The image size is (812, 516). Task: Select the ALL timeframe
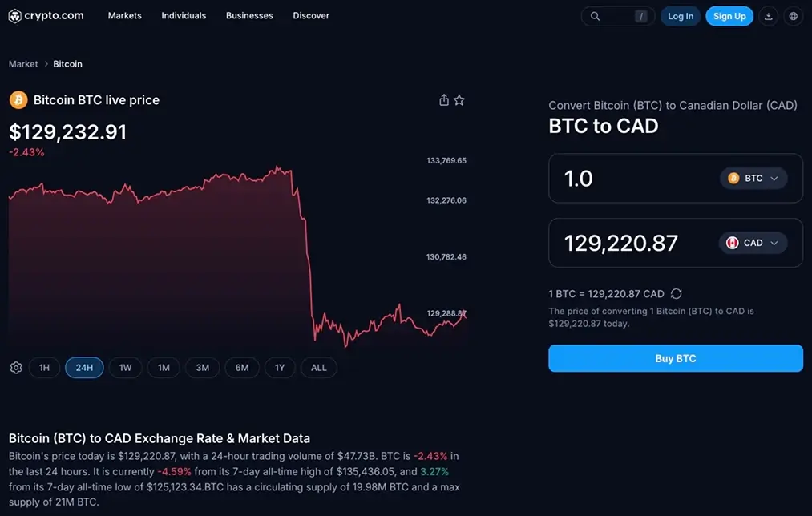click(318, 367)
